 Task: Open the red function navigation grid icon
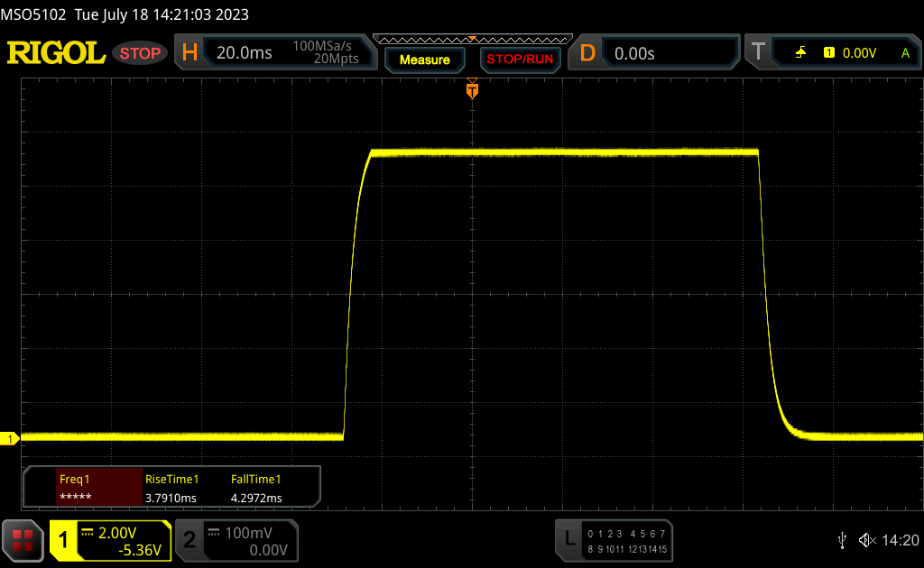pos(23,540)
